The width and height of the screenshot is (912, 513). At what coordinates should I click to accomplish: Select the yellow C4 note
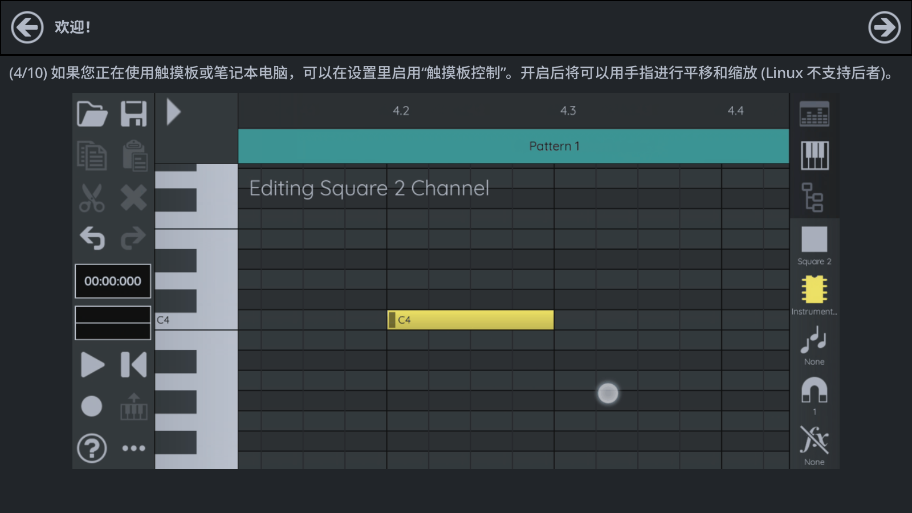(471, 320)
